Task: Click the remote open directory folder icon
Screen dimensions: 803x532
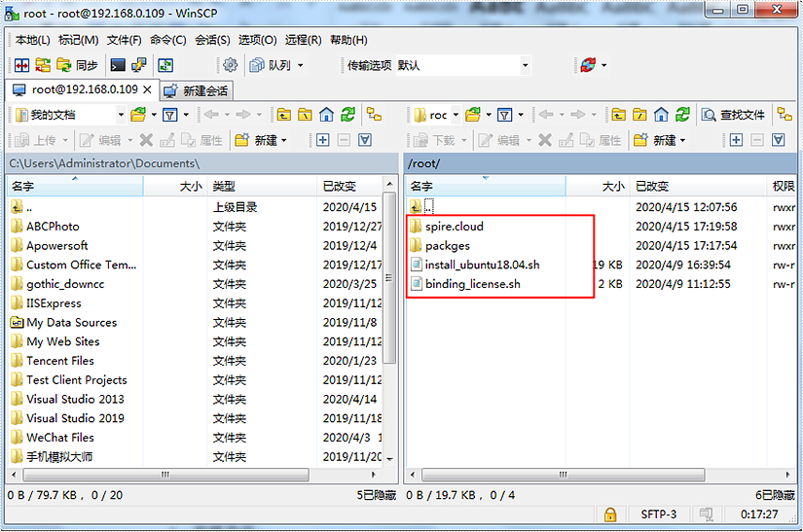Action: [x=473, y=115]
